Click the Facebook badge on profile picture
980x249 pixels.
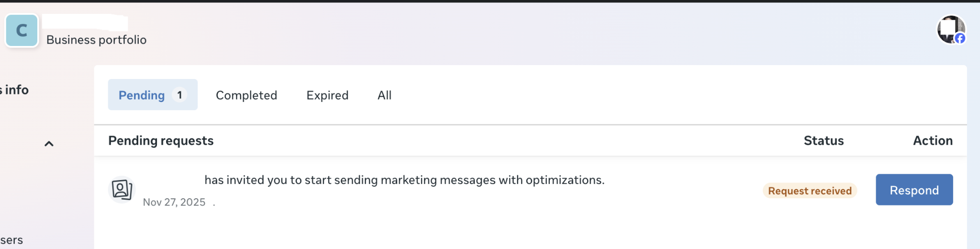pyautogui.click(x=960, y=38)
